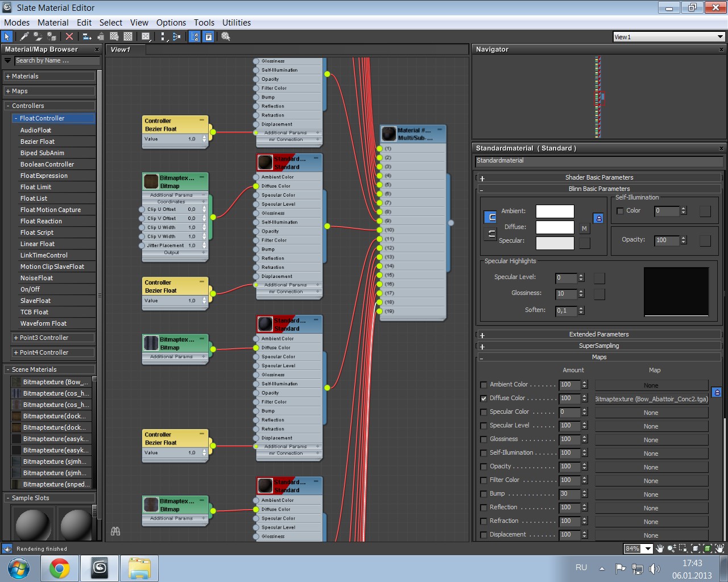The image size is (728, 582).
Task: Delete selected with red X icon
Action: (69, 36)
